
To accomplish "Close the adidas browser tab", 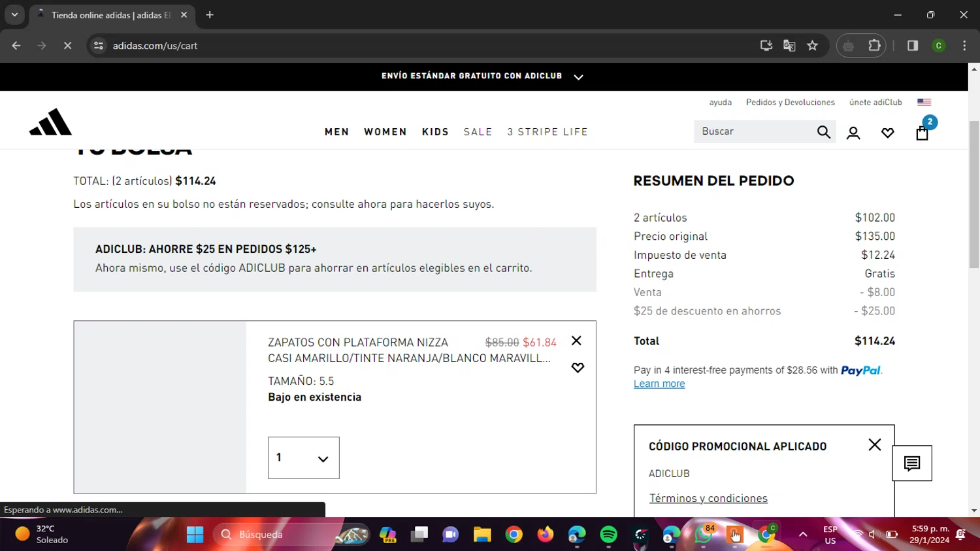I will 184,15.
